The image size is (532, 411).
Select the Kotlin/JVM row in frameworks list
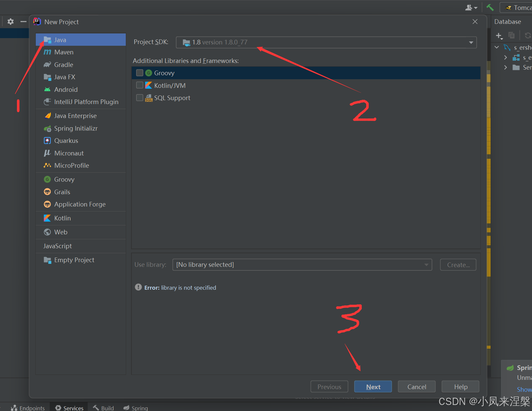(306, 86)
